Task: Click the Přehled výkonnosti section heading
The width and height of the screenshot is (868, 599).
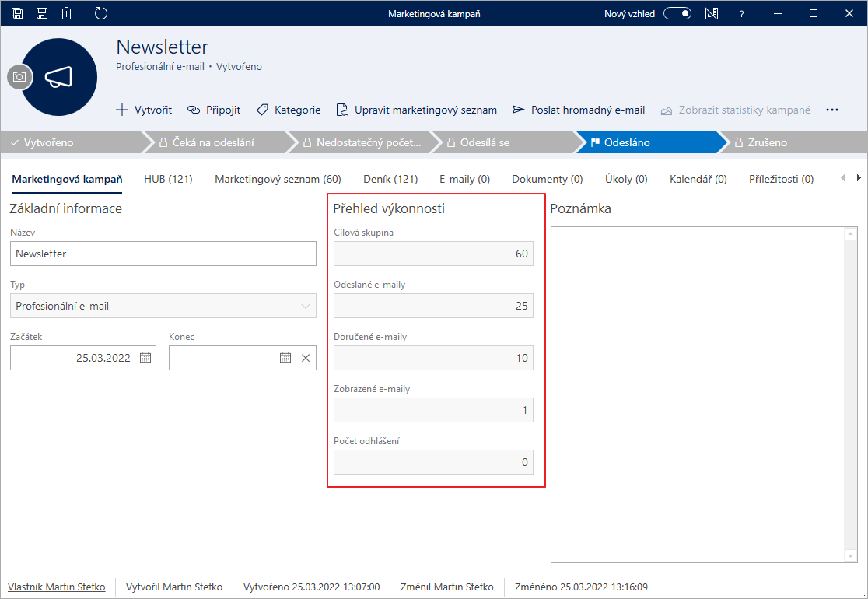Action: coord(389,208)
